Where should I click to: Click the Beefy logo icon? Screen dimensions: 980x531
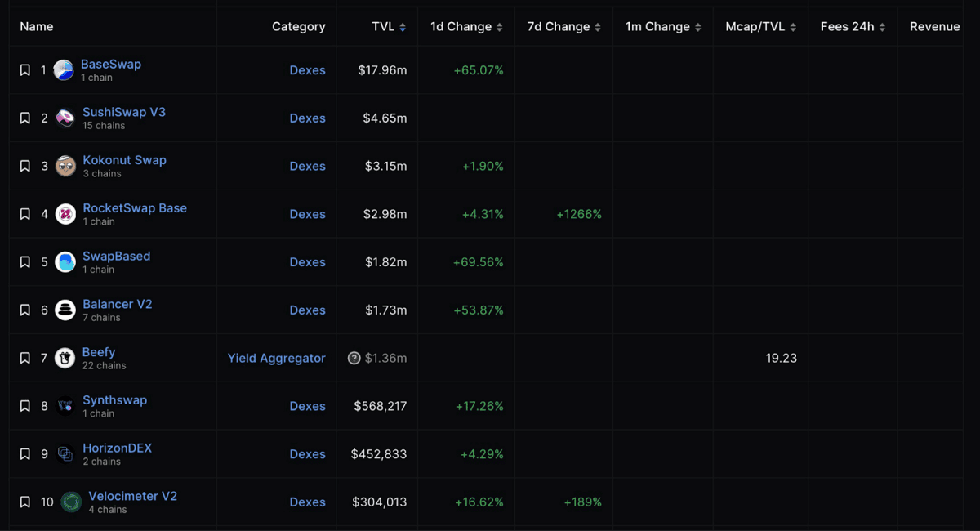point(65,359)
